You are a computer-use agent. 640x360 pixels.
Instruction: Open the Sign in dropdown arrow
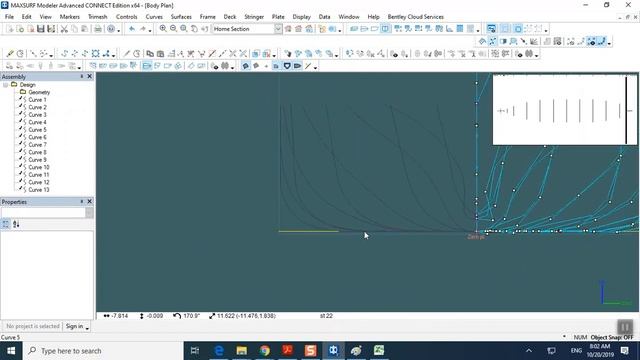87,327
